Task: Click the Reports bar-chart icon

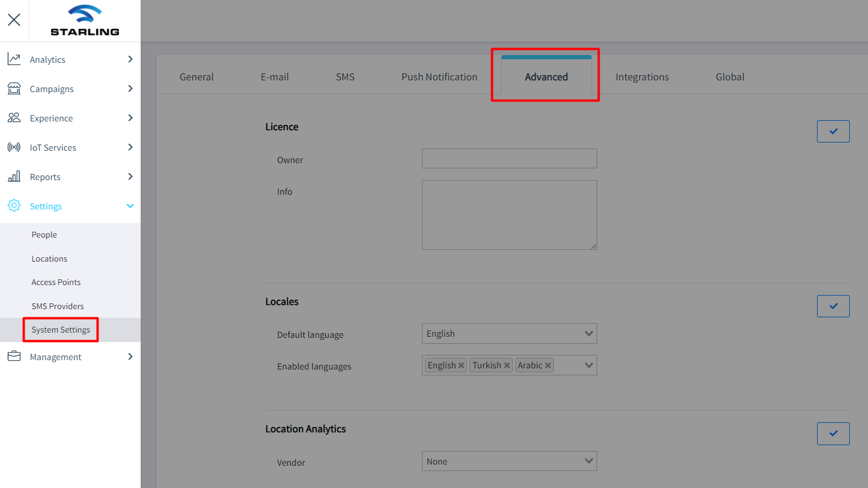Action: 14,177
